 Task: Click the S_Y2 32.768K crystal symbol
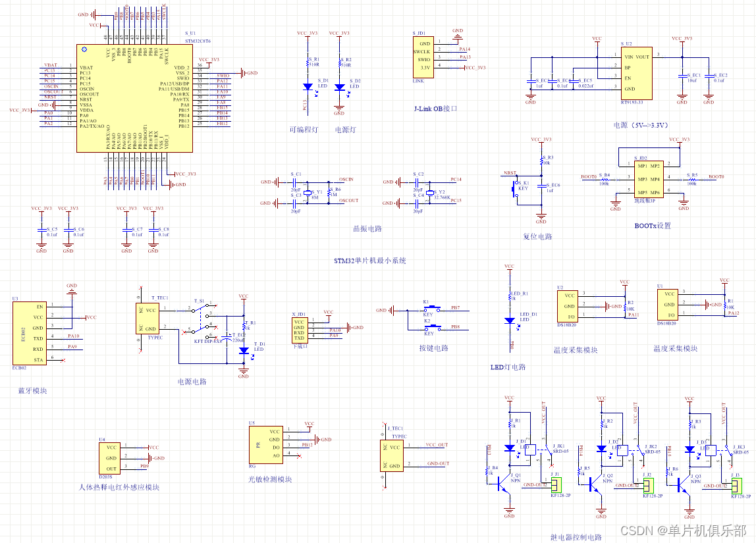[x=429, y=193]
